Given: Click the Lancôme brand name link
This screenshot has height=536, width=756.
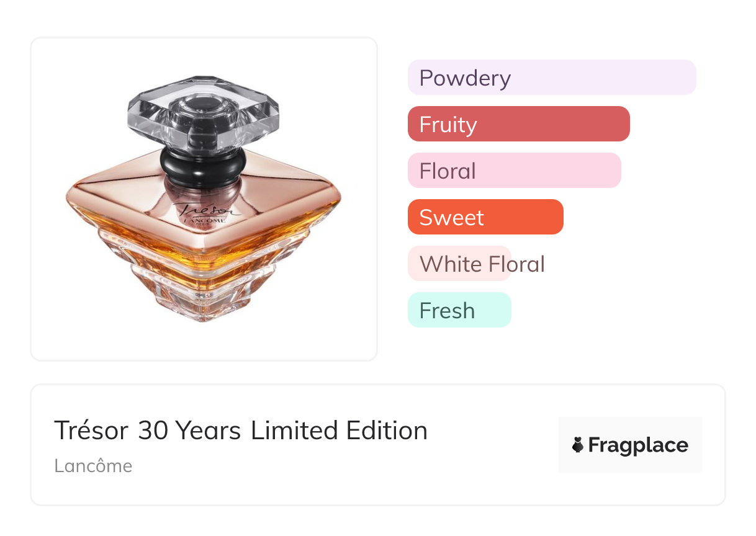Looking at the screenshot, I should [93, 466].
